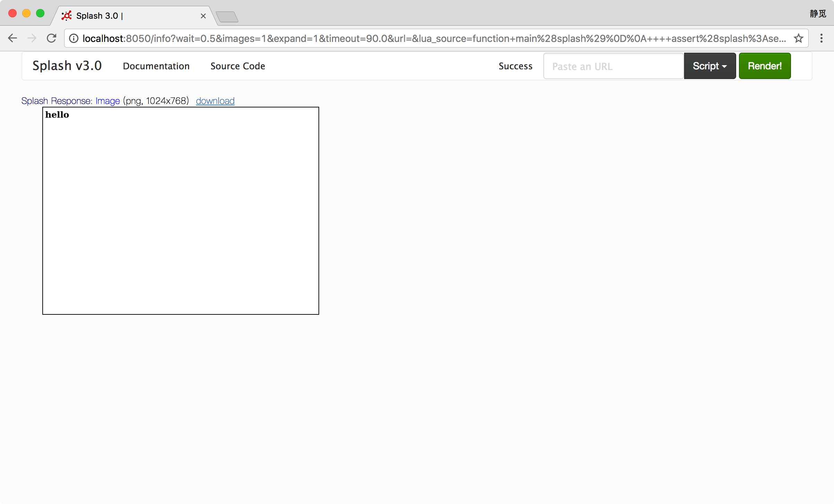Click the Splash favicon on the tab
The height and width of the screenshot is (504, 834).
[66, 16]
